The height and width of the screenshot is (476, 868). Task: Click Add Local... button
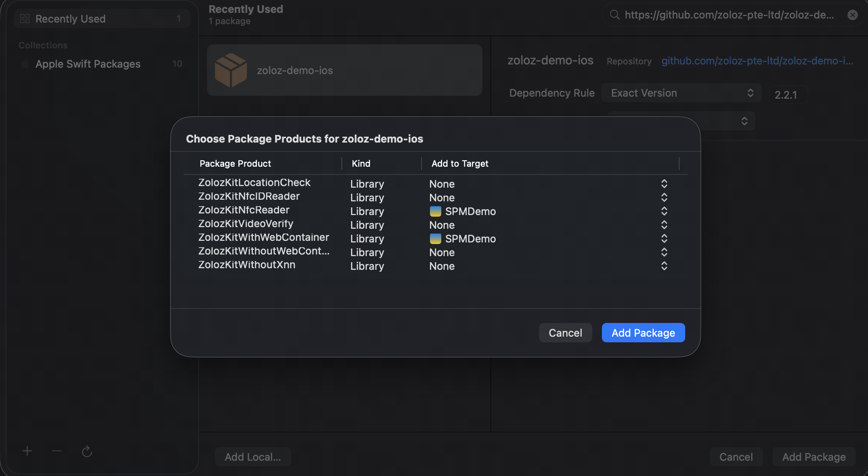[253, 457]
